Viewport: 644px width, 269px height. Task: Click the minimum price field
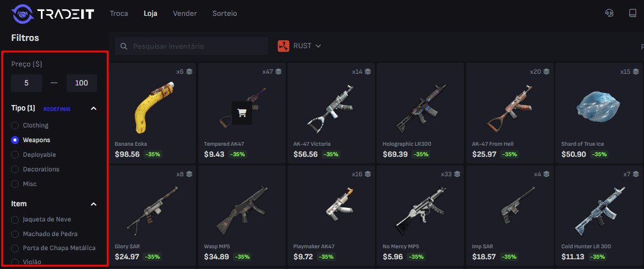point(26,83)
